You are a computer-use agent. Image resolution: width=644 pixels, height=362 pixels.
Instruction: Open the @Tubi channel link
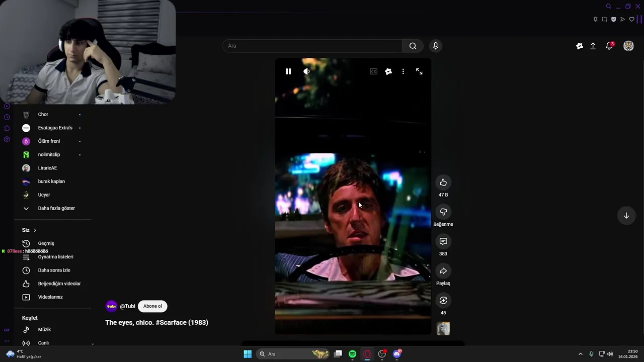(x=128, y=306)
